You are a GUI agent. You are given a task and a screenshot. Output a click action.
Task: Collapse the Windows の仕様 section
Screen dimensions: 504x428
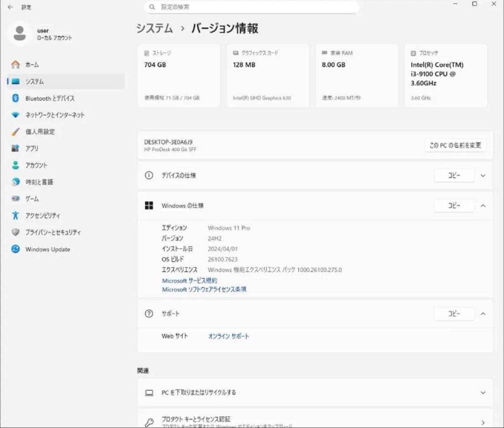(483, 206)
